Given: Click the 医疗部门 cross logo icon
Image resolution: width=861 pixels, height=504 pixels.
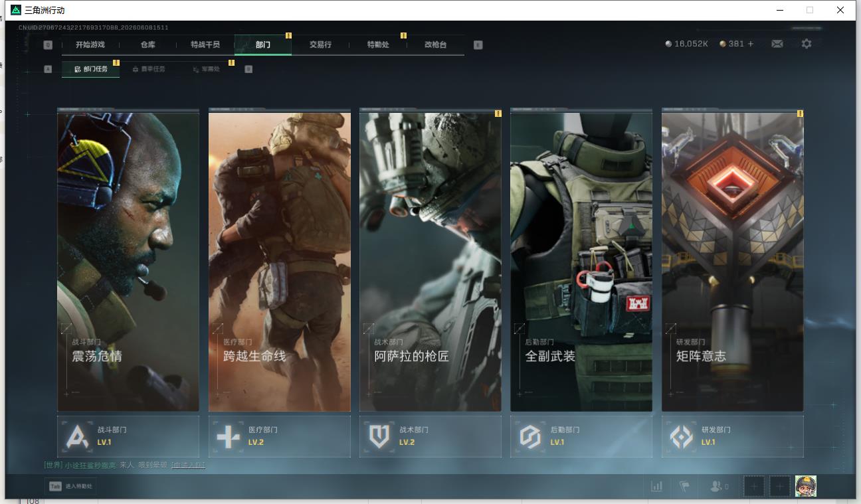Looking at the screenshot, I should (228, 437).
